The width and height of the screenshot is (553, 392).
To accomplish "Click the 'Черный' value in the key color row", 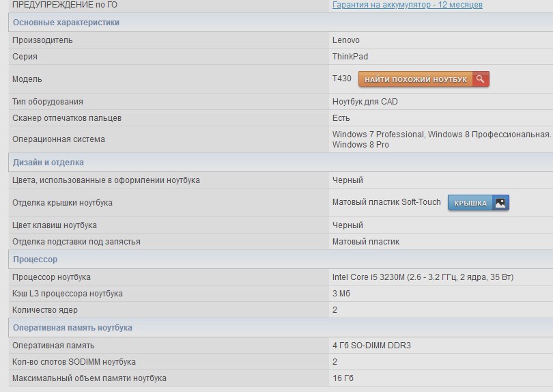I will [348, 225].
